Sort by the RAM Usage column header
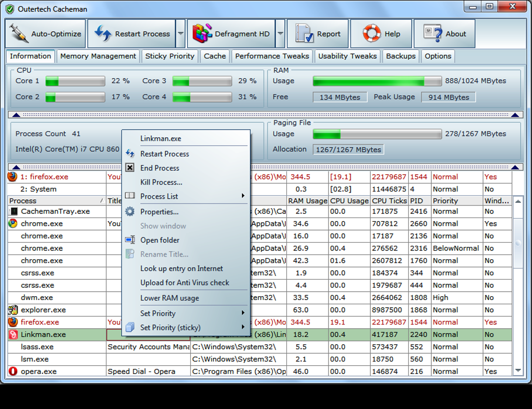The image size is (532, 409). point(307,201)
